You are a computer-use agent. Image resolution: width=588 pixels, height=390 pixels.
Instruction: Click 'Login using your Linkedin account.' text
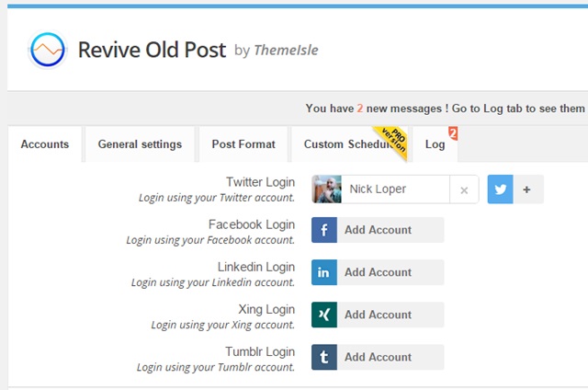point(213,282)
